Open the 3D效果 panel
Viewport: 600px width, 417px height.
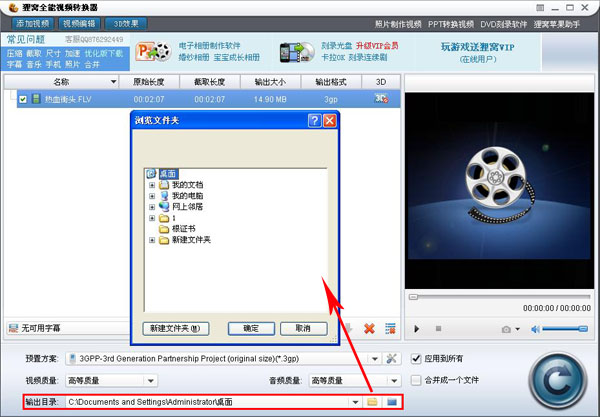pos(126,24)
